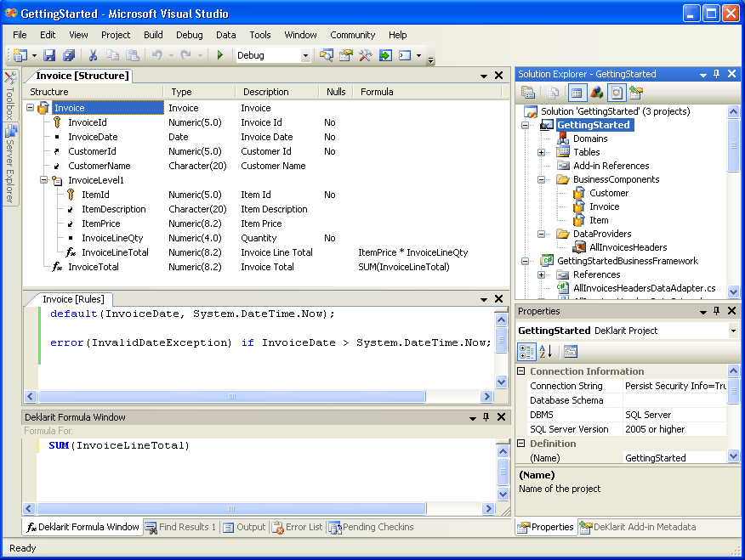745x560 pixels.
Task: Open the Properties object selector dropdown
Action: click(x=733, y=331)
